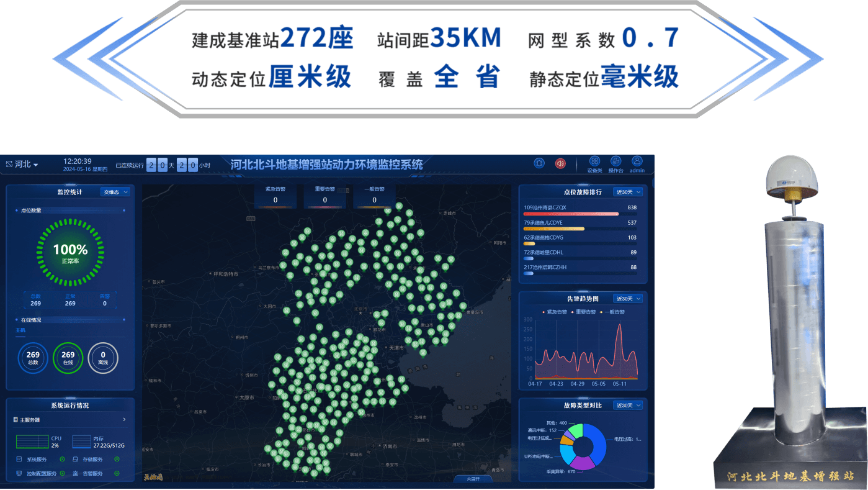Click the purple 采集异常 donut chart segment
The height and width of the screenshot is (490, 868).
(x=581, y=462)
